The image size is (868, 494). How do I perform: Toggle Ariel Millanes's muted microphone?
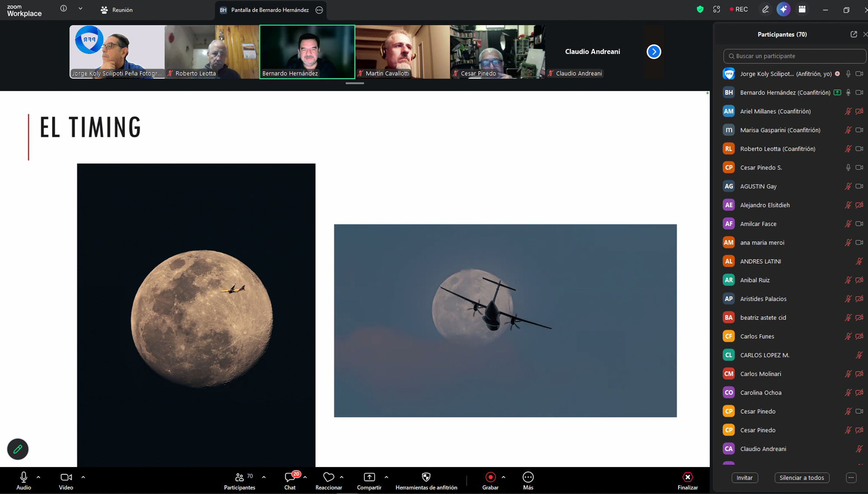848,111
